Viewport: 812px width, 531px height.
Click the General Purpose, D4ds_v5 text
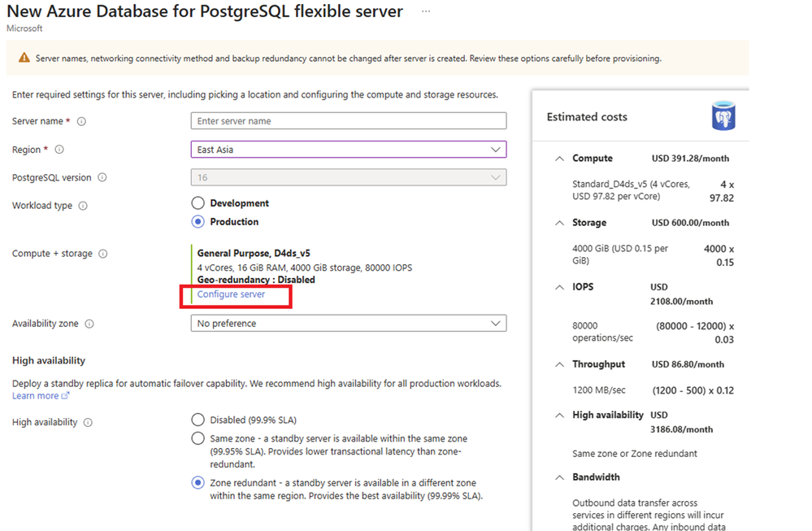click(x=254, y=254)
